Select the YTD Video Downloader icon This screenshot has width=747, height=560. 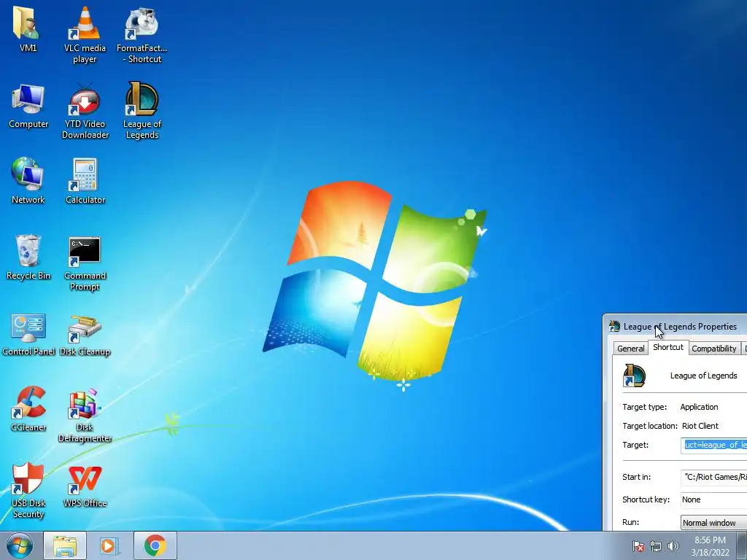pos(85,111)
